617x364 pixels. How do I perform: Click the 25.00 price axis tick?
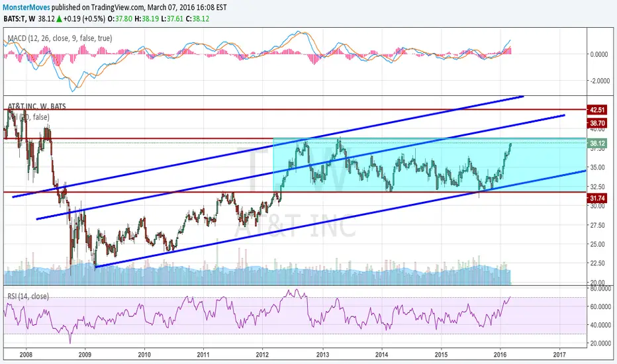[x=597, y=244]
